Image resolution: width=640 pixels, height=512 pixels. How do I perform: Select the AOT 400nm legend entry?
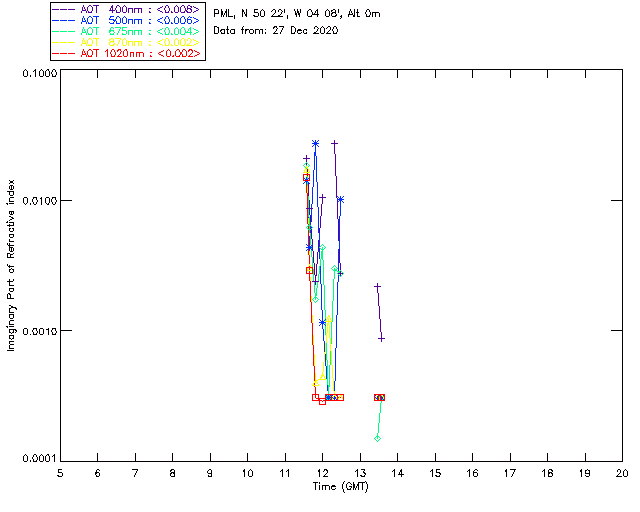pyautogui.click(x=127, y=9)
